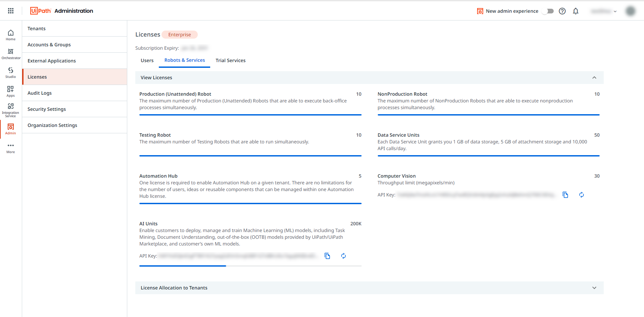Open Security Settings
Image resolution: width=644 pixels, height=317 pixels.
pyautogui.click(x=75, y=109)
